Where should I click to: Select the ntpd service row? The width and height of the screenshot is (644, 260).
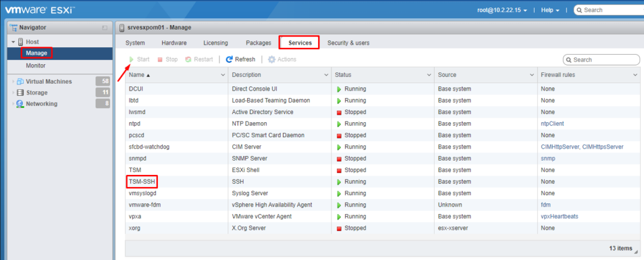click(383, 123)
